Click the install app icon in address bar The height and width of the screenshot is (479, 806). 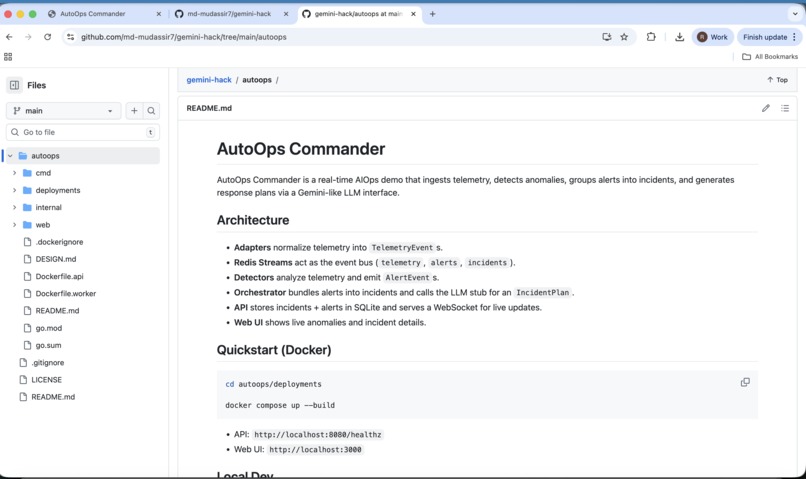click(607, 37)
